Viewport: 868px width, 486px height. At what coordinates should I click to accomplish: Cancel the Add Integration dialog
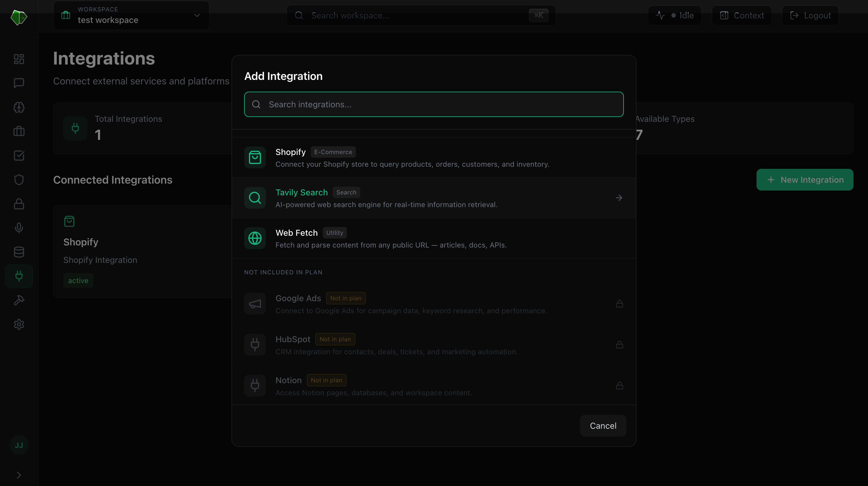tap(603, 426)
